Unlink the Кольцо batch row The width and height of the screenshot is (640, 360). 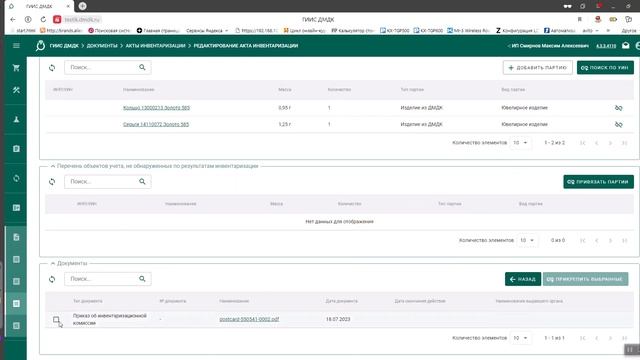click(618, 108)
